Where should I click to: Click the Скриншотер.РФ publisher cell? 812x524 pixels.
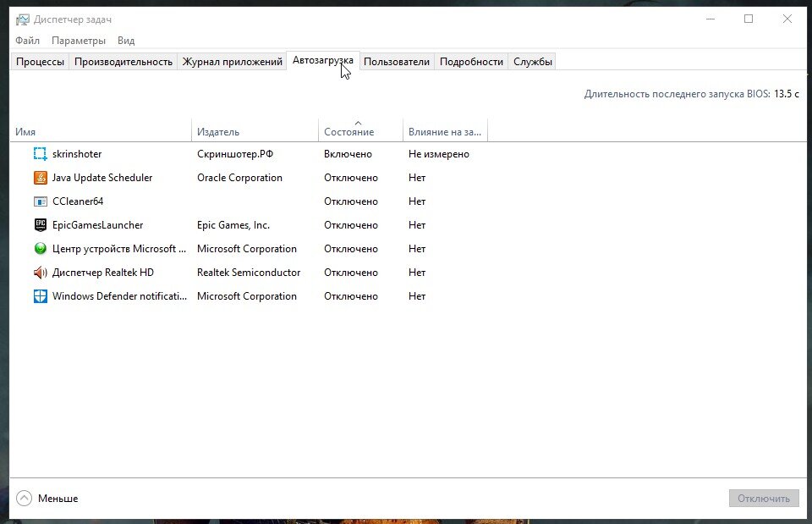tap(235, 154)
